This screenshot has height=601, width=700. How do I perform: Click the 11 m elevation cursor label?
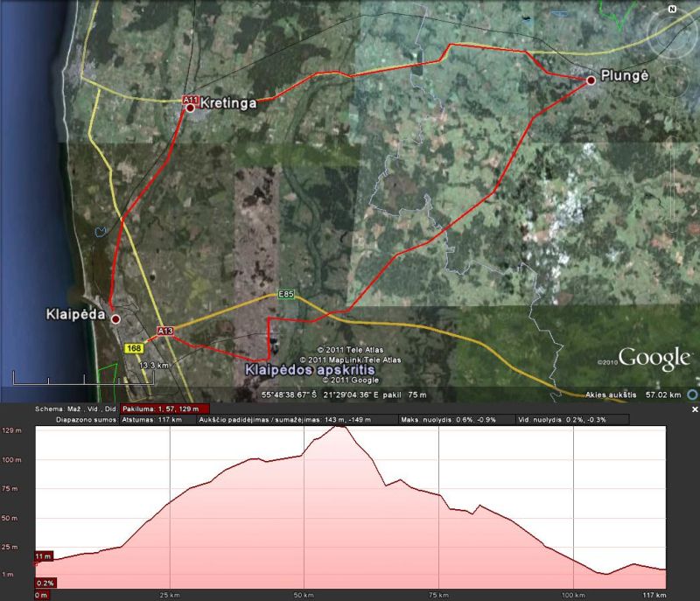click(x=44, y=556)
